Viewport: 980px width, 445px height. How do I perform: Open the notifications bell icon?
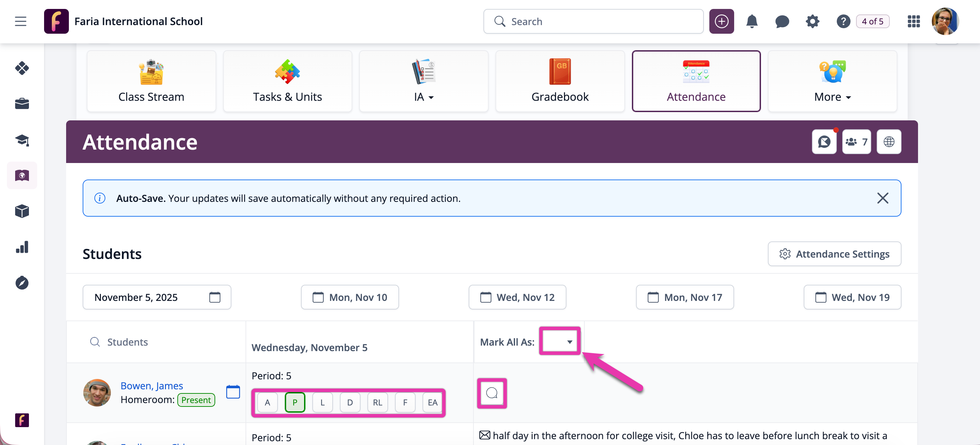(751, 21)
